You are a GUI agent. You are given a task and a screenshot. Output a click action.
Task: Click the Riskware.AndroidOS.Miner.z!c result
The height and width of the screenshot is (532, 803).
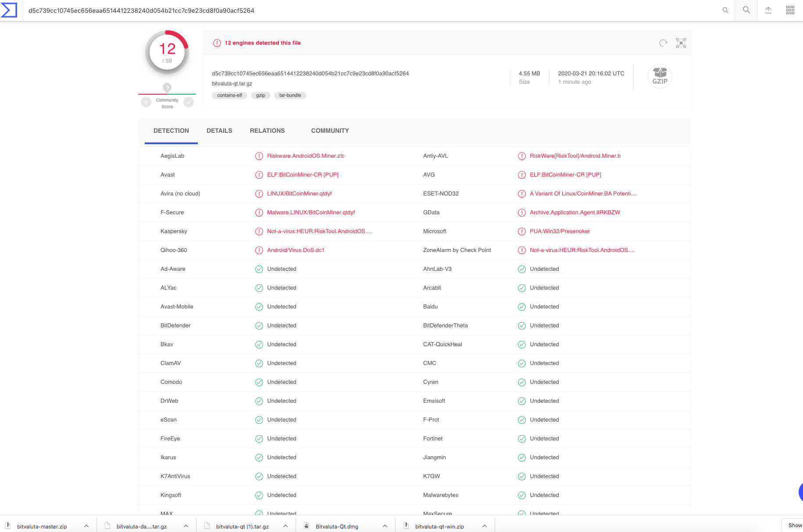[x=306, y=156]
